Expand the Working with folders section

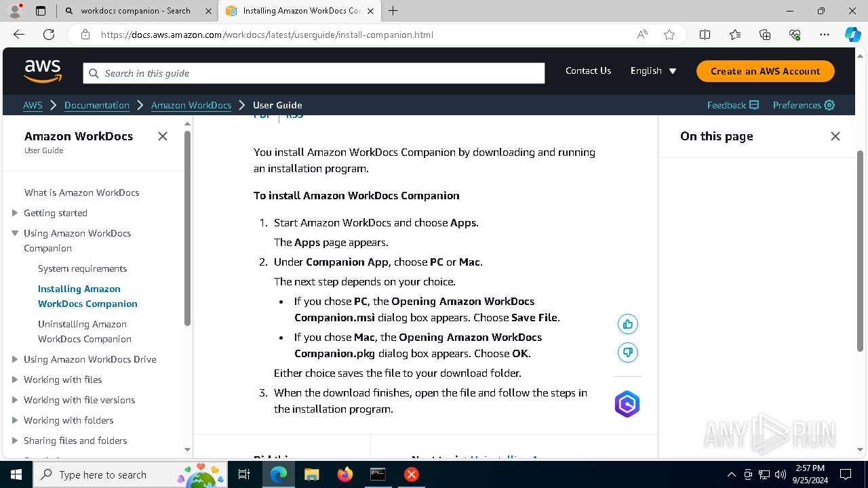coord(15,420)
